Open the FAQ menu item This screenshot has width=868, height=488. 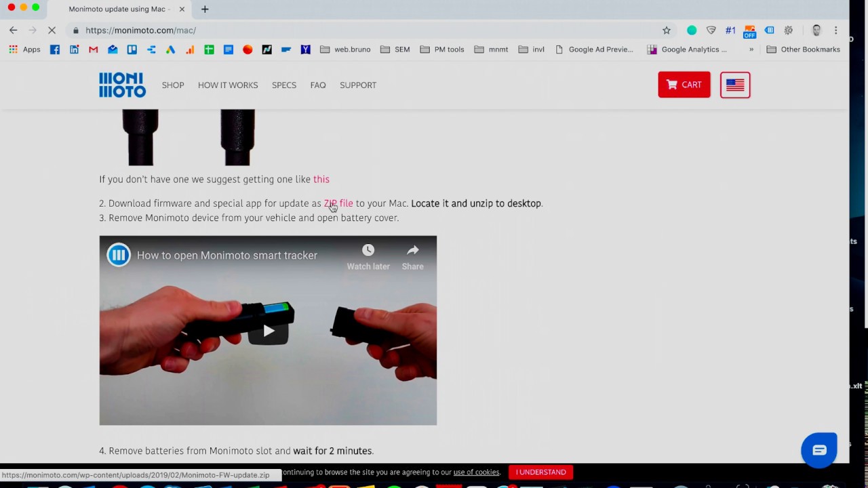point(318,85)
